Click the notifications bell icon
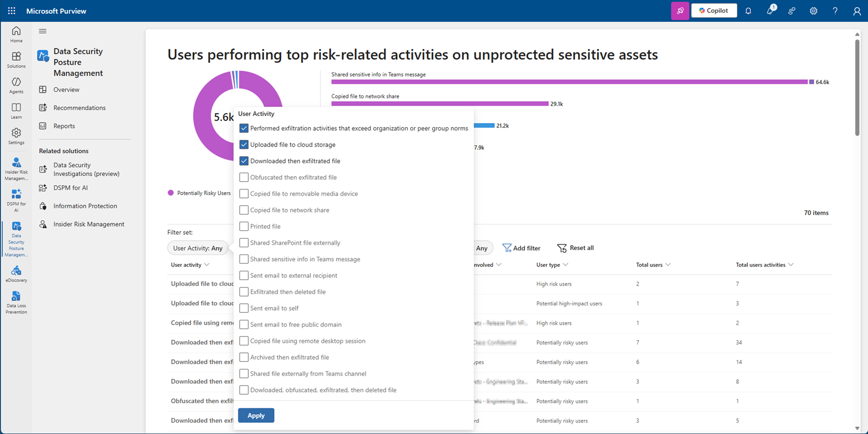The image size is (868, 434). [x=748, y=11]
